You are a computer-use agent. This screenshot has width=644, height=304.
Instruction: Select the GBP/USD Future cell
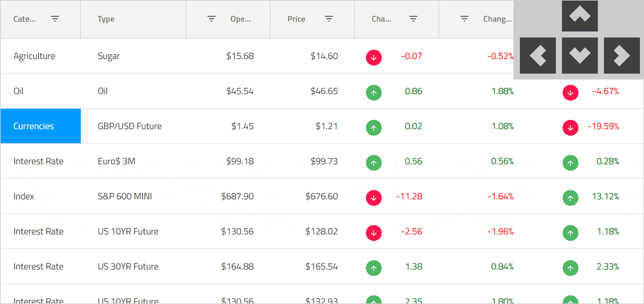click(129, 126)
